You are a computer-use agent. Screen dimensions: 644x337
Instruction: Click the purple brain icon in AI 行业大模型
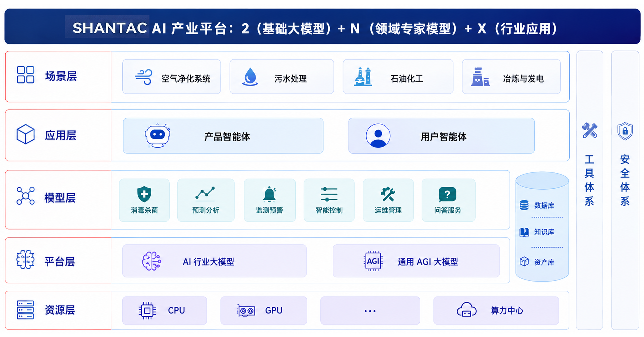pyautogui.click(x=151, y=261)
